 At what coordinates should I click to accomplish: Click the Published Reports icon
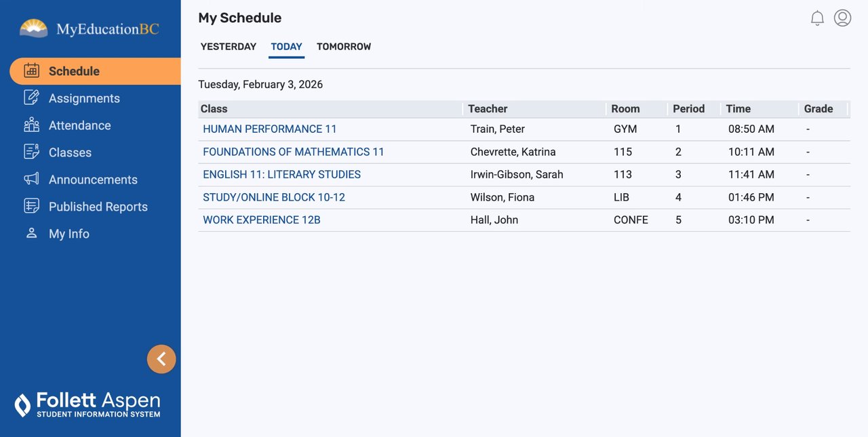click(x=31, y=206)
